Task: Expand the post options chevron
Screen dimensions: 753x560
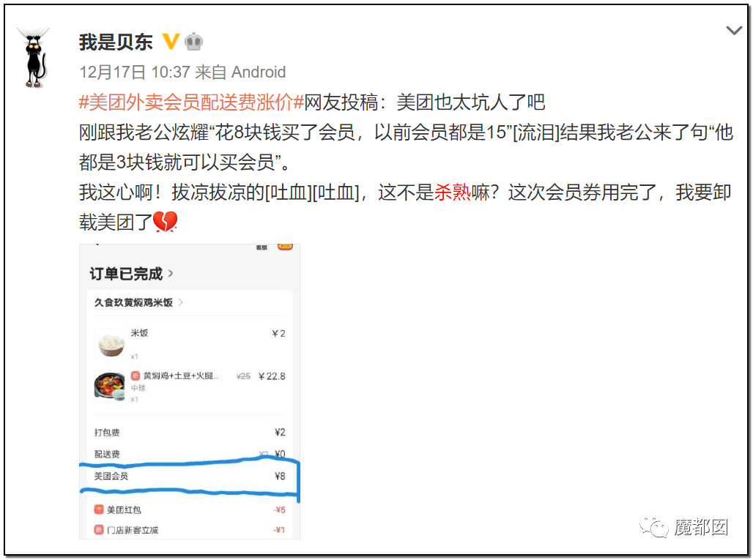Action: (x=734, y=31)
